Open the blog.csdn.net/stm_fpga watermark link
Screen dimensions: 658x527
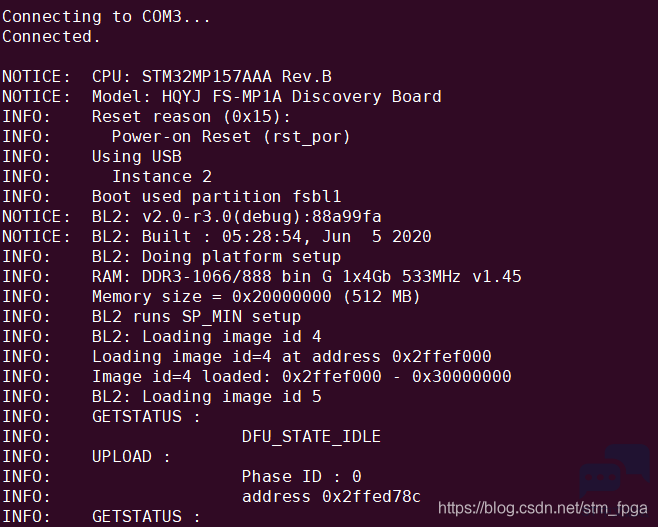point(543,508)
